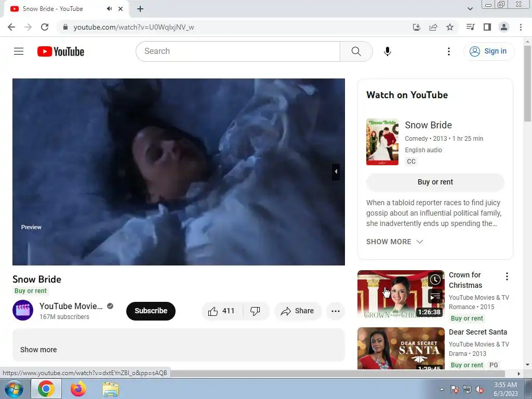
Task: Click Chrome icon in taskbar
Action: tap(46, 389)
